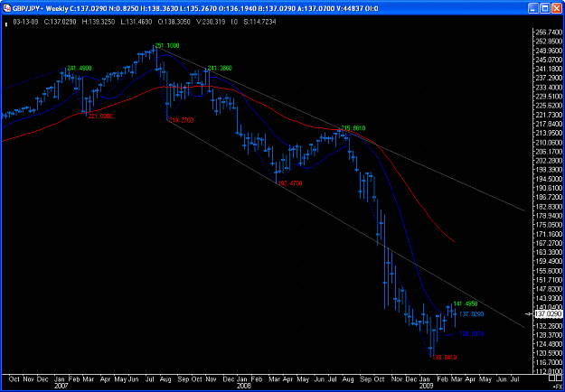This screenshot has width=565, height=392.
Task: Select the blue 128.7078 indicator value label
Action: [471, 334]
